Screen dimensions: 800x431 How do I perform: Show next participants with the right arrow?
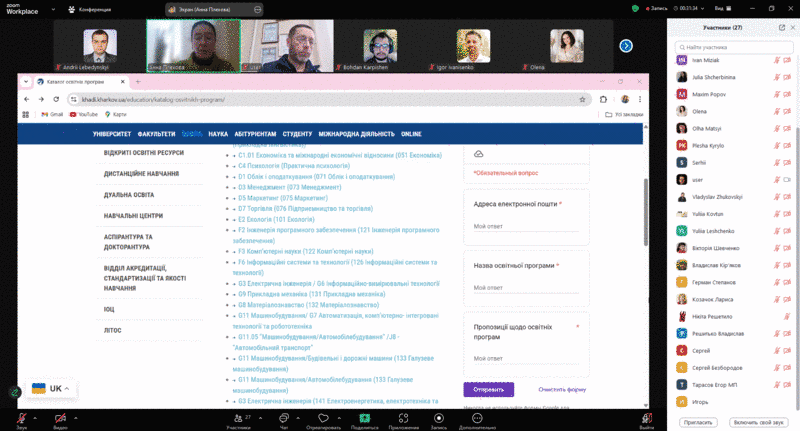[x=626, y=45]
